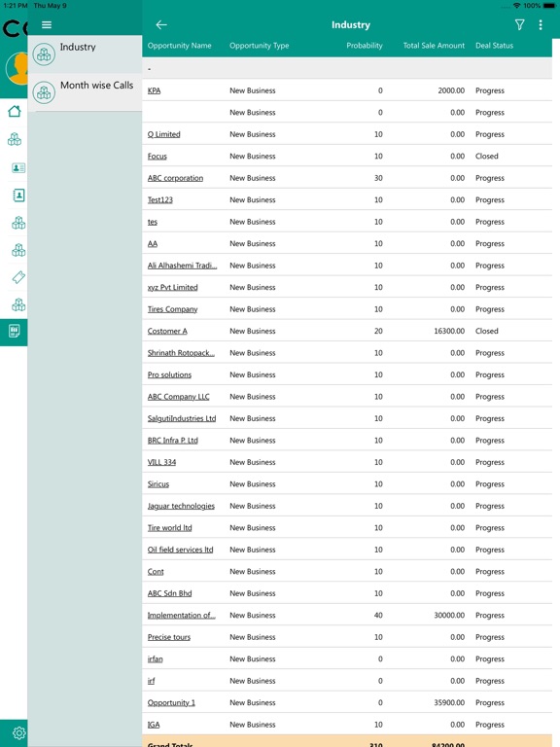560x747 pixels.
Task: Open the ABC Sdn Bhd opportunity
Action: (169, 594)
